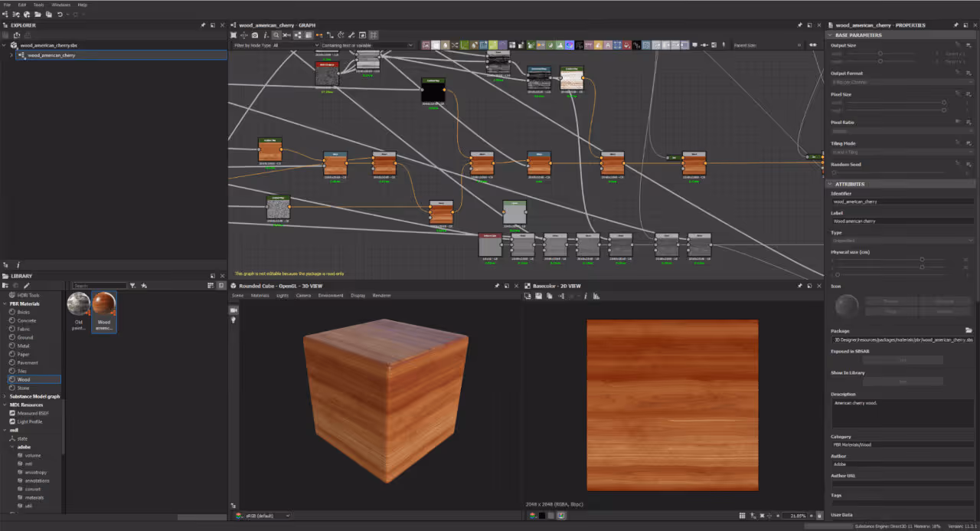Select the pencil edit icon in the Library header
Screen dimensions: 980x531
click(x=27, y=285)
